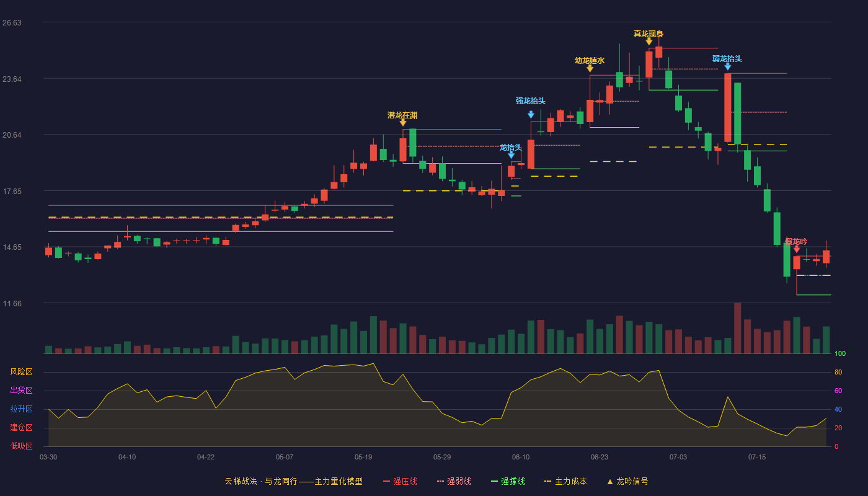The width and height of the screenshot is (868, 496).
Task: Click the 低吸区 zone label
Action: coord(21,446)
